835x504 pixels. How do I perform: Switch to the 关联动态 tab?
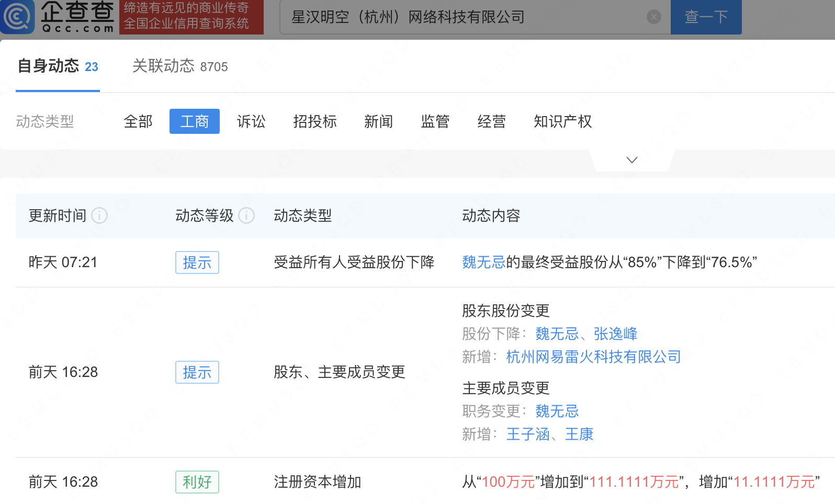(x=179, y=66)
